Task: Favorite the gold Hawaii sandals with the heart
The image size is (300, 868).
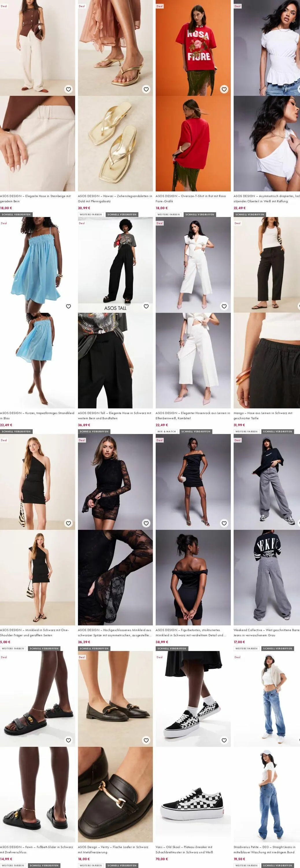Action: [146, 89]
